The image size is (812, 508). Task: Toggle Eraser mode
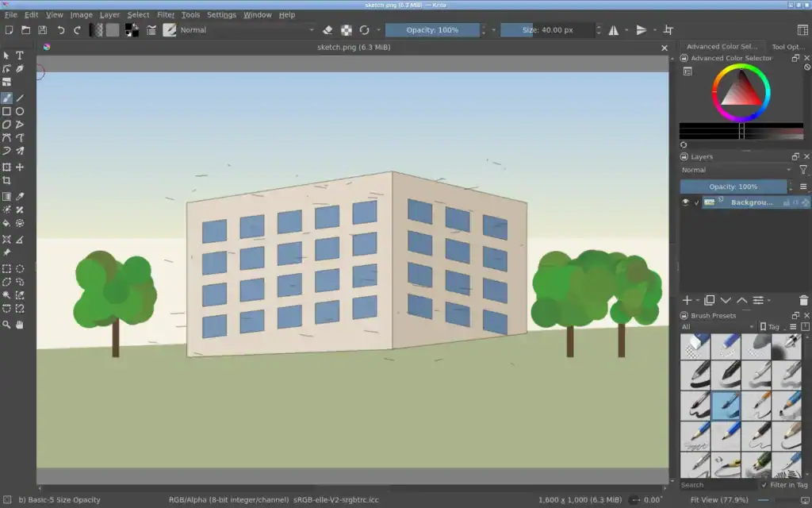[327, 30]
